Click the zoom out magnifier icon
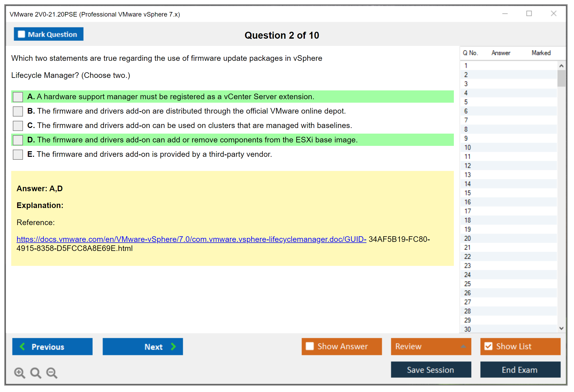This screenshot has width=574, height=392. 52,373
